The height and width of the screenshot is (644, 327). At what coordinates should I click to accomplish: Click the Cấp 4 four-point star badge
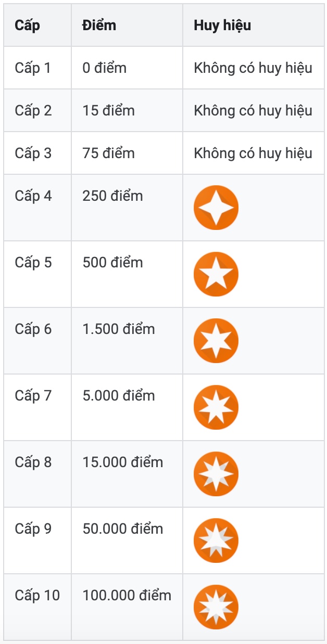(x=216, y=208)
